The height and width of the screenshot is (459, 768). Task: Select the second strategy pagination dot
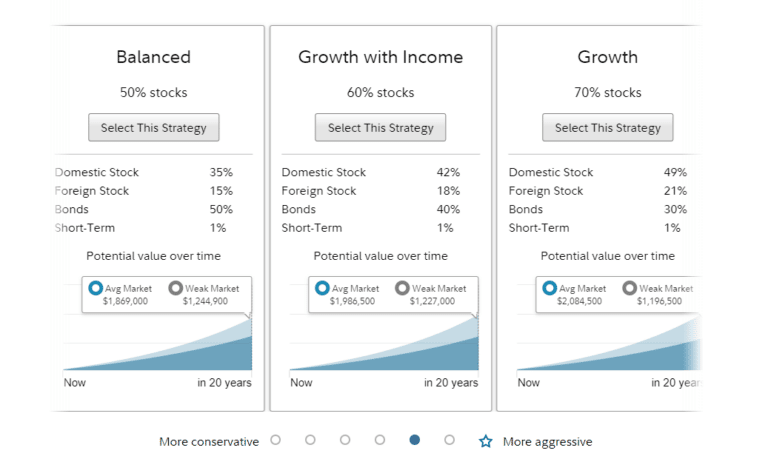click(310, 440)
